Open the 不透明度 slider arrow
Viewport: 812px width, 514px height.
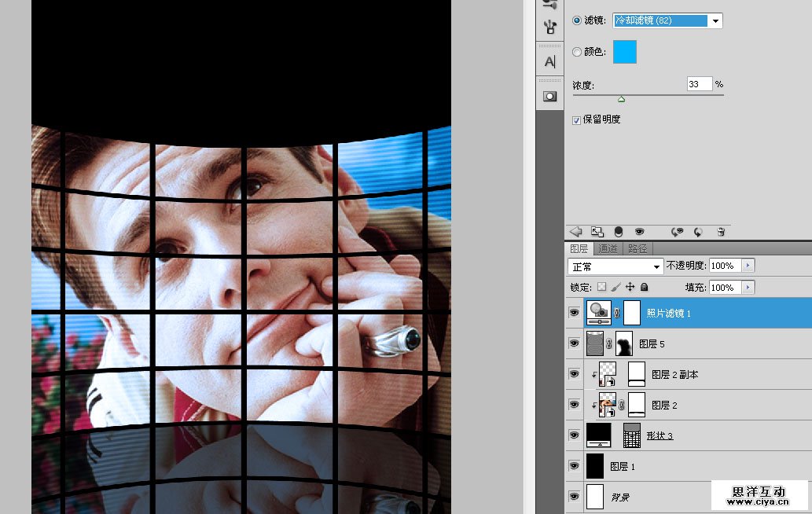coord(748,266)
